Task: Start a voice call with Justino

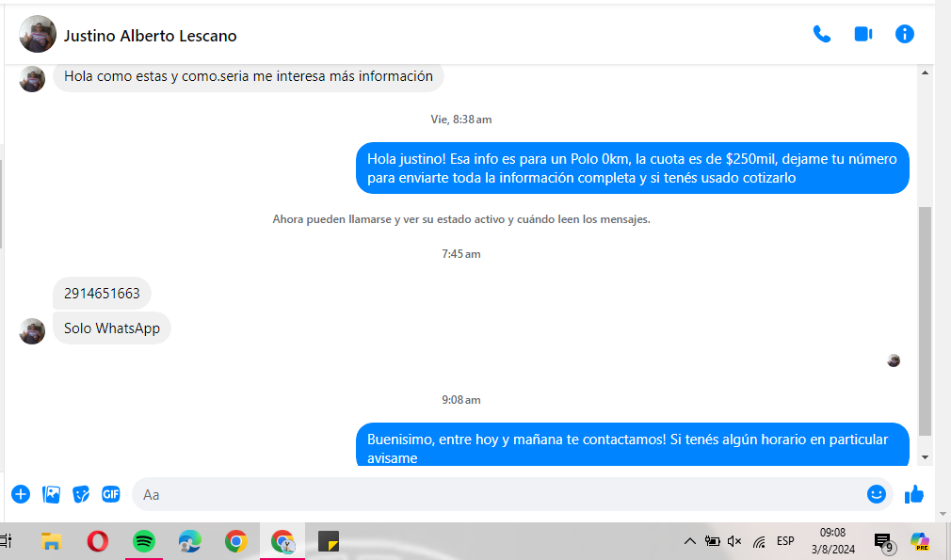Action: tap(821, 35)
